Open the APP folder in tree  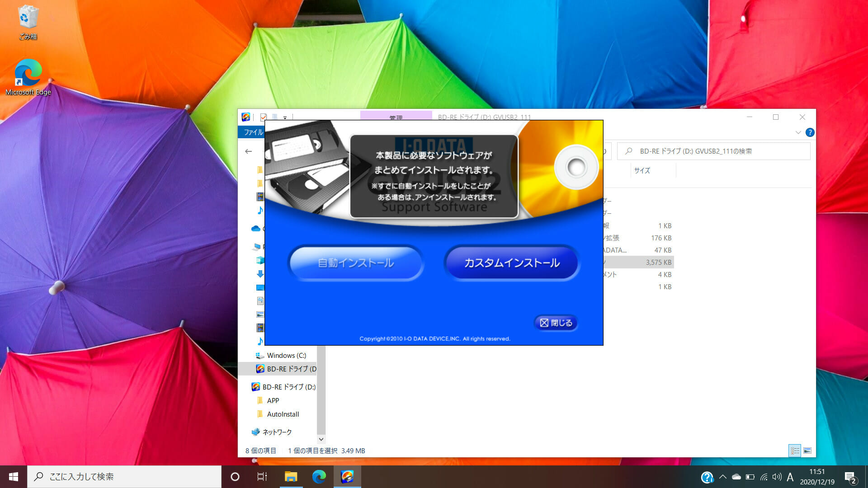pos(273,400)
